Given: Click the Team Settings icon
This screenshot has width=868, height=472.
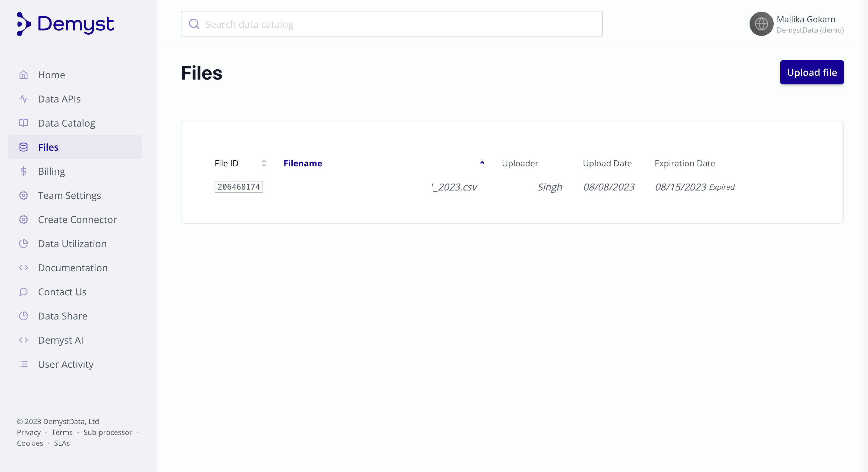Looking at the screenshot, I should coord(23,195).
